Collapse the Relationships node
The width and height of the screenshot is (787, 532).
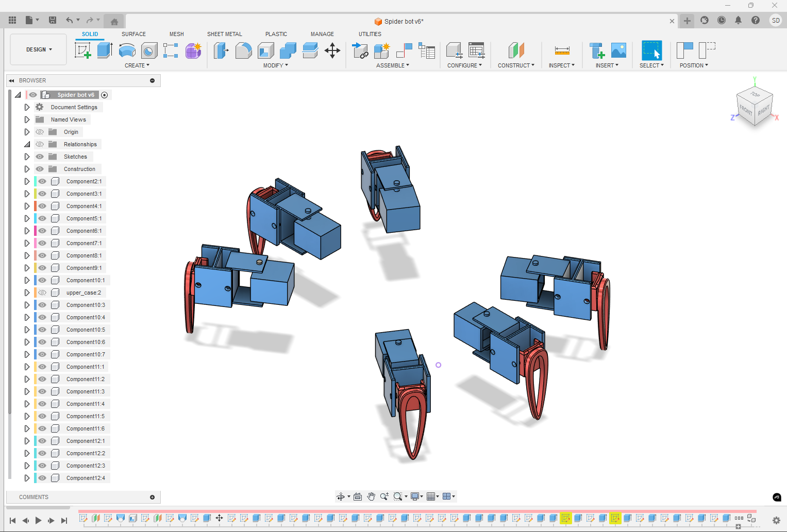[x=27, y=144]
